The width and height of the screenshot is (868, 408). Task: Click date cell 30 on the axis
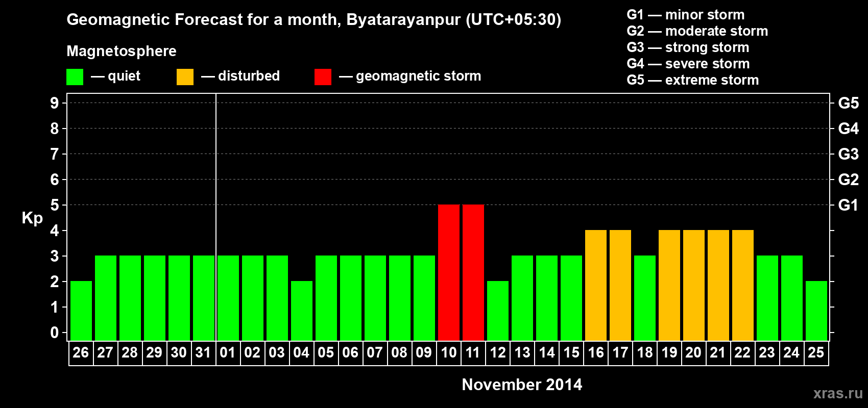[179, 353]
